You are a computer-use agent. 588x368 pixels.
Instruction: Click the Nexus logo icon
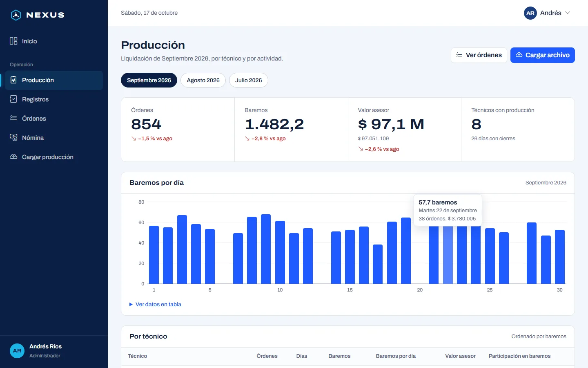[x=16, y=15]
